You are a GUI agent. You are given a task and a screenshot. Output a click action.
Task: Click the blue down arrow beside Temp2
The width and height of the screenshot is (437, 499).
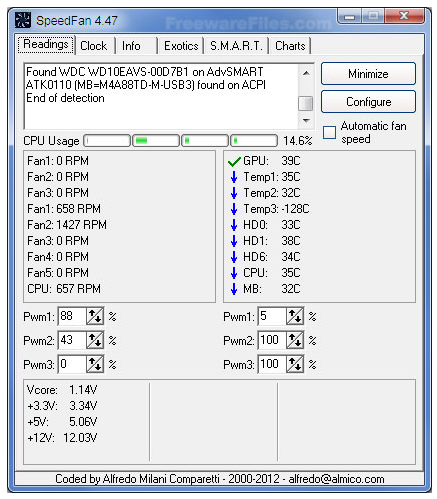(x=234, y=193)
